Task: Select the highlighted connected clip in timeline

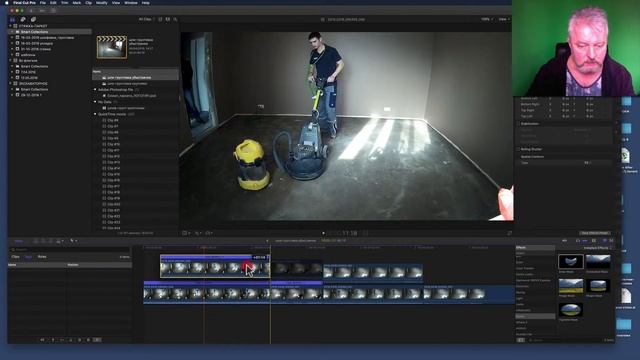Action: coord(215,266)
